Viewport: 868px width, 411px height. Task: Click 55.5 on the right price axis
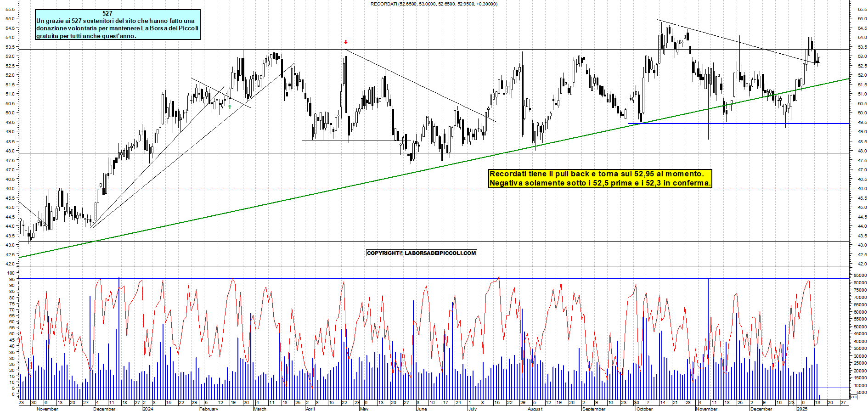tap(862, 9)
